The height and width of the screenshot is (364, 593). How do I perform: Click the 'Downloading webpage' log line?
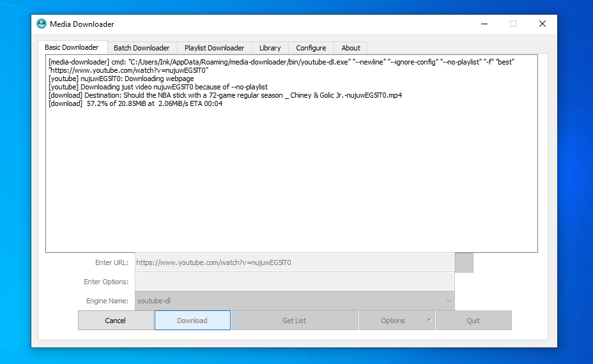(121, 79)
